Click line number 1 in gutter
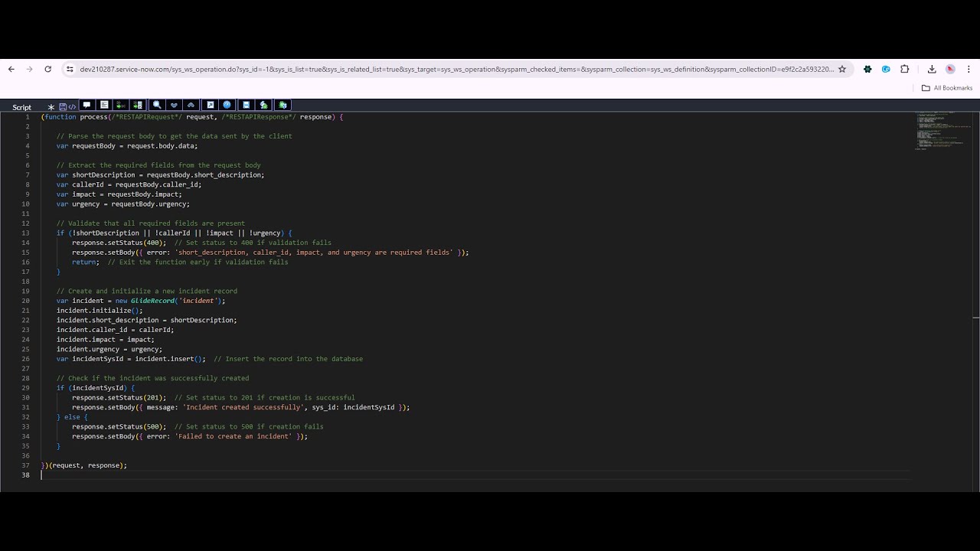This screenshot has height=551, width=980. coord(28,117)
